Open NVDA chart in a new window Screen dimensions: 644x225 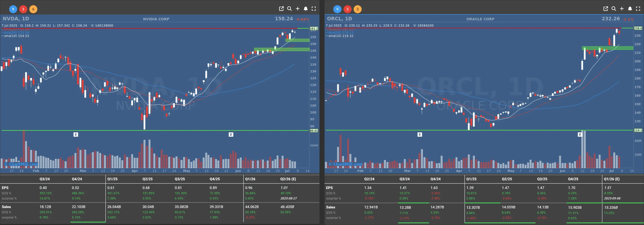[281, 9]
